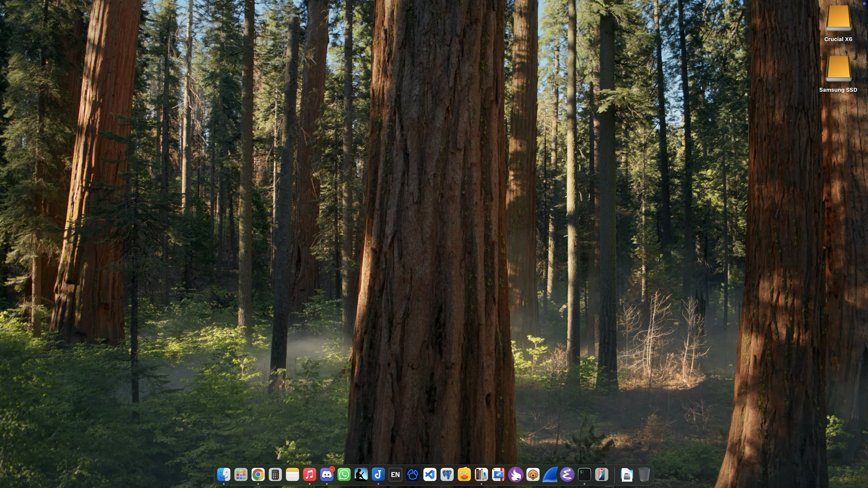The image size is (868, 488).
Task: Open Discord with notification badge
Action: [327, 475]
